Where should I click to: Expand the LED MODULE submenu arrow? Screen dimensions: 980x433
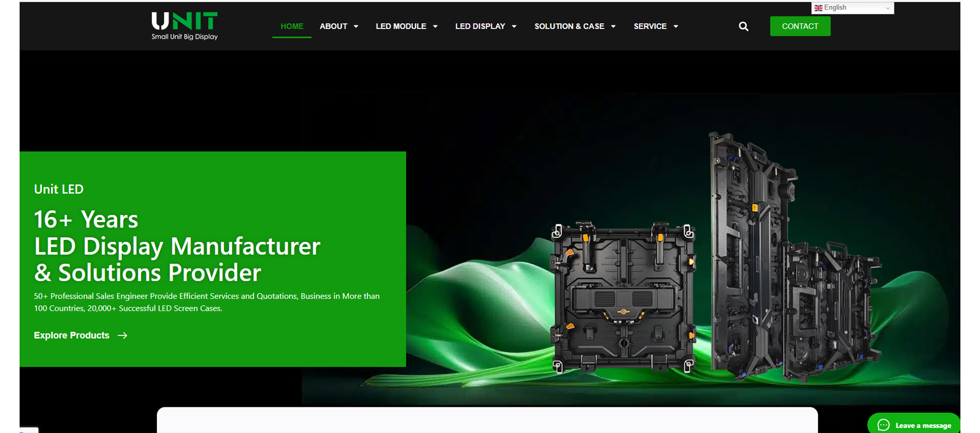tap(435, 26)
